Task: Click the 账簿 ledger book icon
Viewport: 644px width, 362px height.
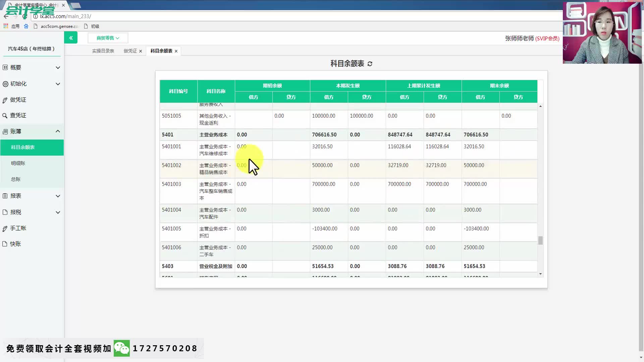Action: (5, 131)
